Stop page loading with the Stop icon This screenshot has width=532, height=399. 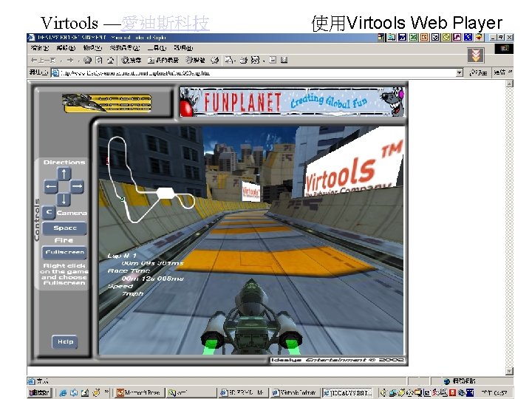[x=87, y=61]
